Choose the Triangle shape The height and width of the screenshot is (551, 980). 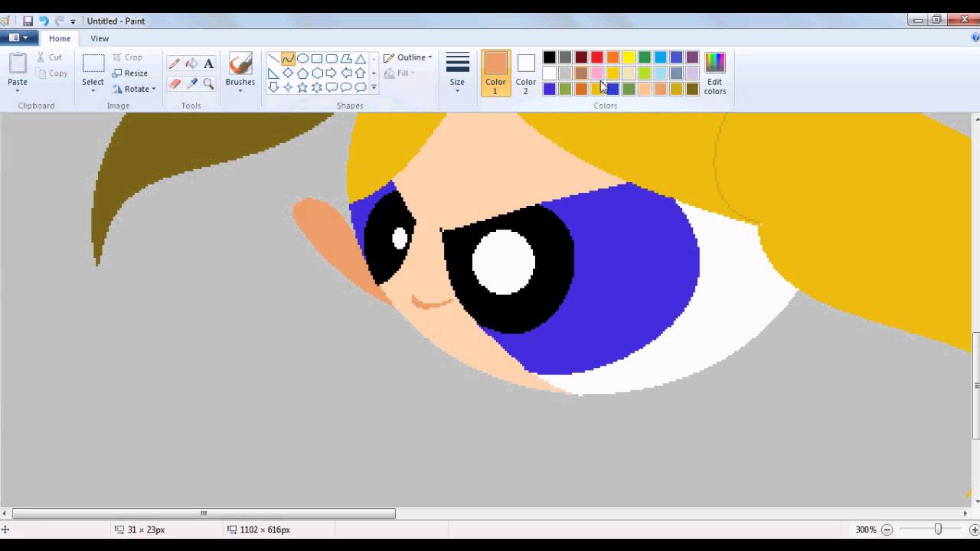click(x=361, y=59)
